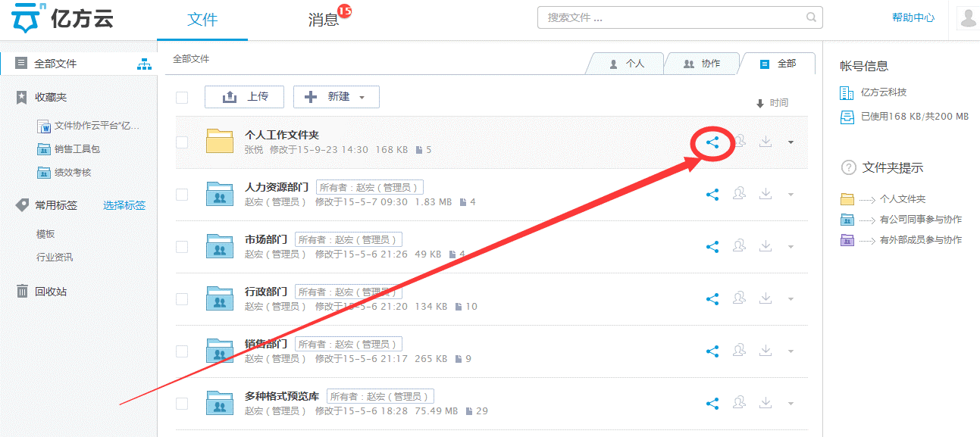Click the 搜索文件 input field
The width and height of the screenshot is (980, 437).
[671, 17]
